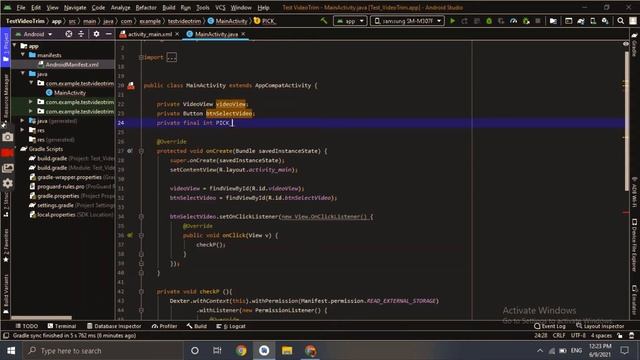640x360 pixels.
Task: Open the samsung SM-M307F device dropdown
Action: point(407,21)
